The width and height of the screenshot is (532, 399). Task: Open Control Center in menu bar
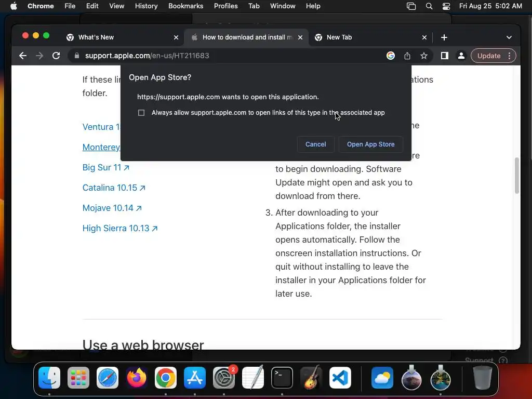click(446, 6)
